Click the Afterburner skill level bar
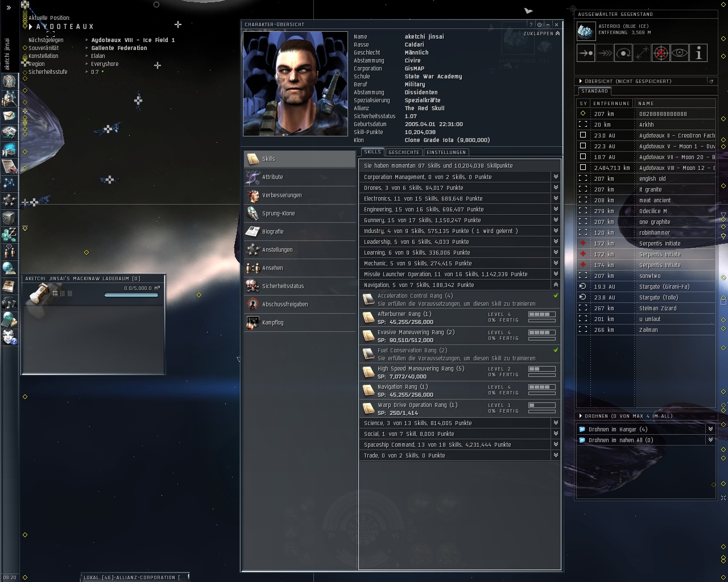This screenshot has height=582, width=728. coord(542,314)
